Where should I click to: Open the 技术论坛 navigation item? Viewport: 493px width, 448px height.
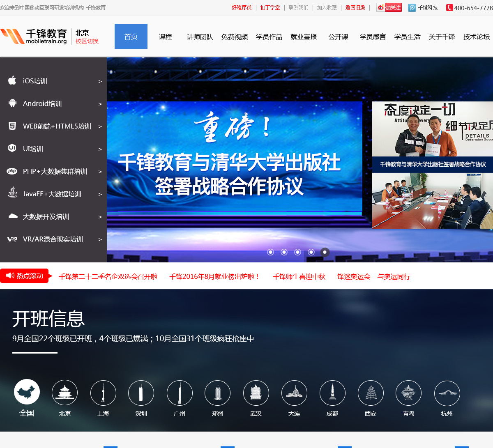click(x=477, y=37)
